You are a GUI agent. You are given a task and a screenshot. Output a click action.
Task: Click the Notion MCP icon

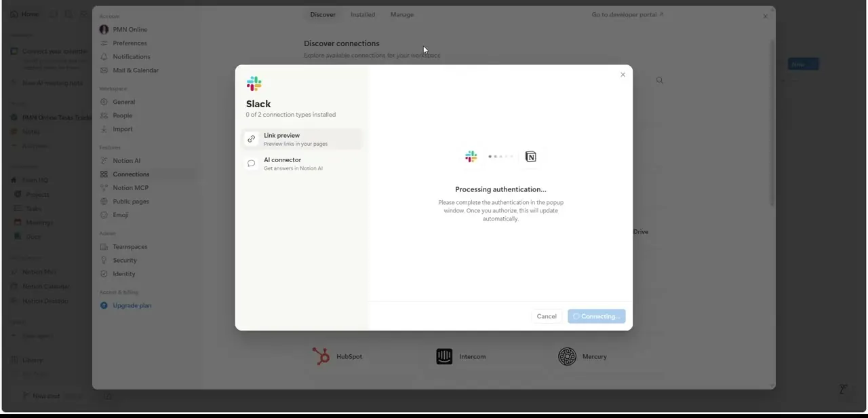(x=104, y=188)
